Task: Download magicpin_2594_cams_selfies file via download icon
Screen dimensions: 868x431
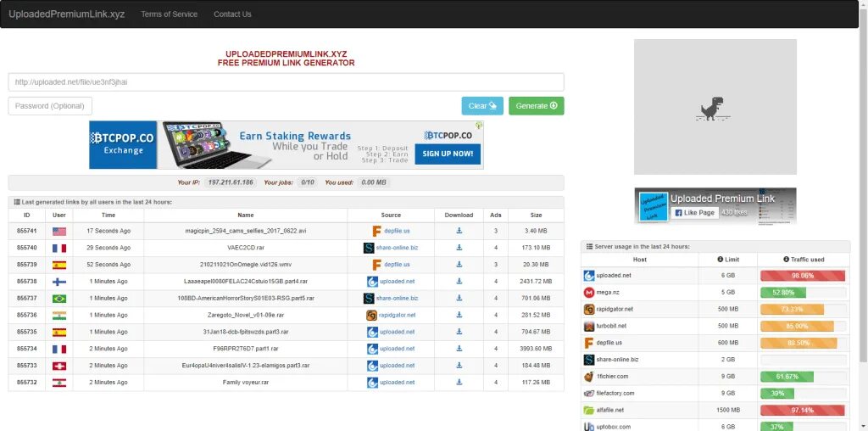Action: [459, 231]
